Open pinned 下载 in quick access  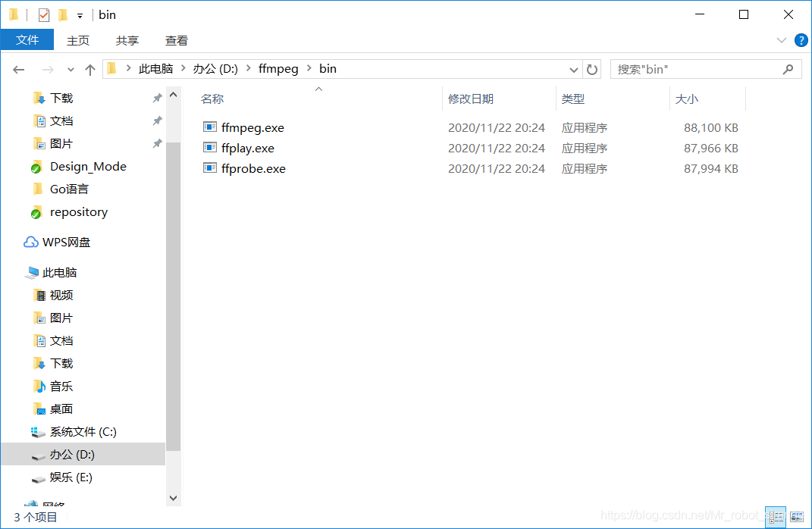tap(61, 99)
